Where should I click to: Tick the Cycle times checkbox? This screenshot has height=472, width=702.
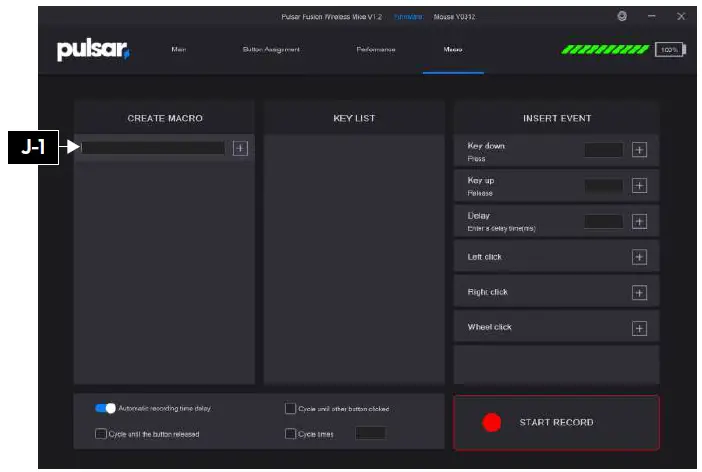tap(290, 433)
